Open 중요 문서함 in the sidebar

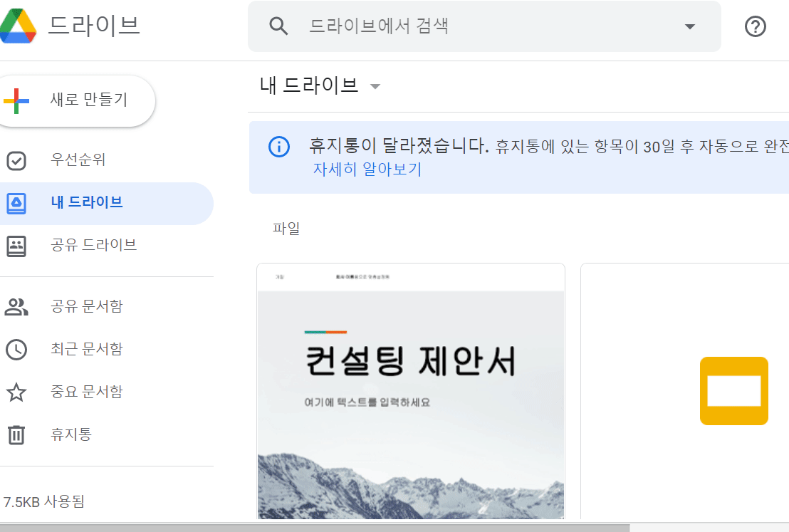107,392
